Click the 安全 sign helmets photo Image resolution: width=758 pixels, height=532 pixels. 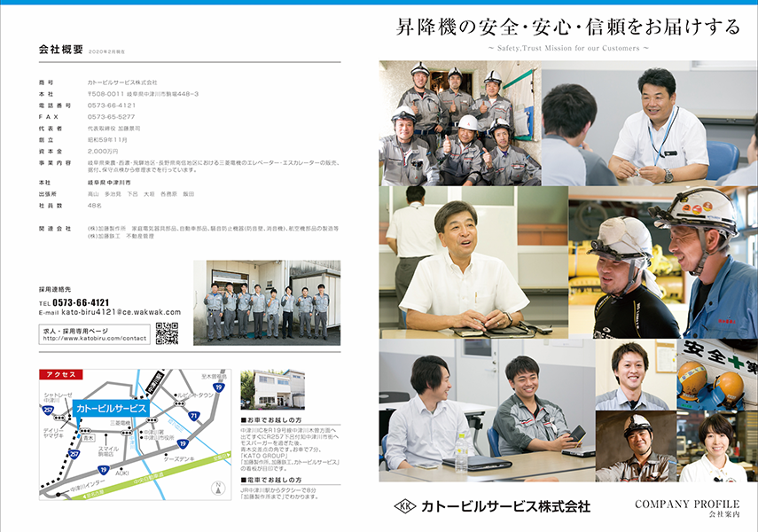(717, 375)
